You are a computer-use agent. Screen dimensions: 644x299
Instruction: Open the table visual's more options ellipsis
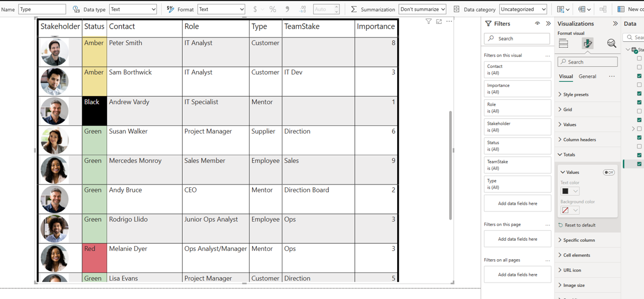click(x=449, y=22)
